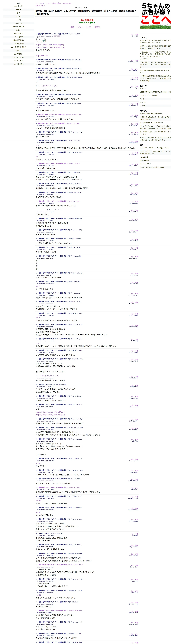Click >>41 anchor in post 52
Screen dimensions: 171x644
38,595
